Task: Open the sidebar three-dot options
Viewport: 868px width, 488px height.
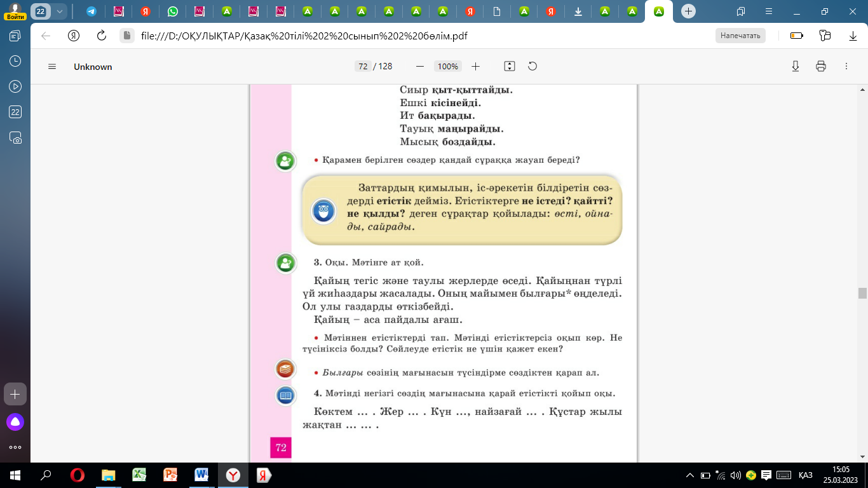Action: click(15, 447)
